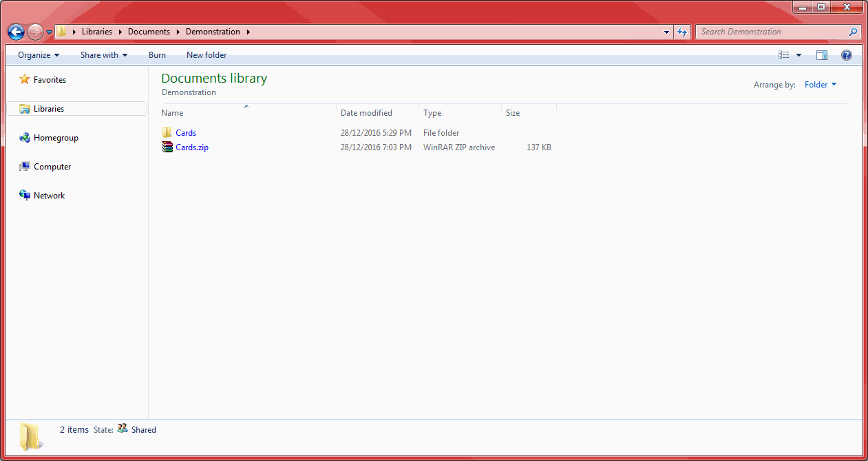Click the date 28/12/2016 7:03 PM

click(376, 147)
